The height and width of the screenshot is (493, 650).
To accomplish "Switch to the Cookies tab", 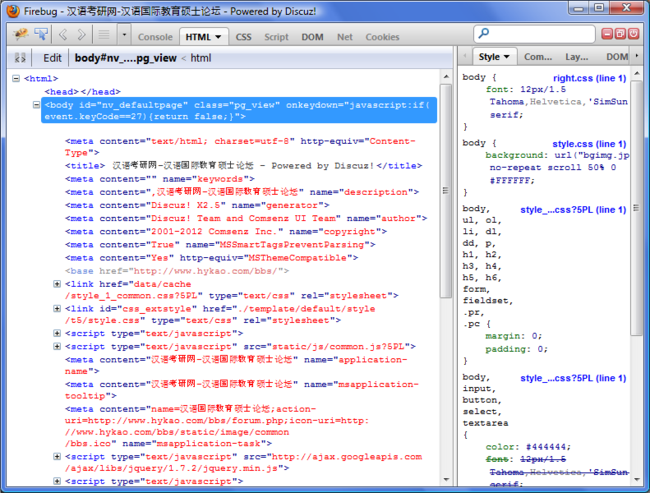I will point(382,37).
